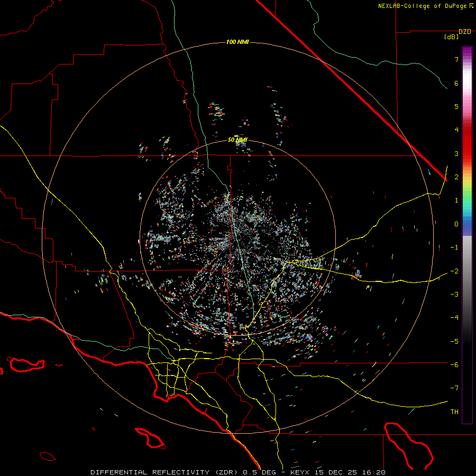Click the NEXLAB-College of DuPage label
This screenshot has height=476, width=476.
423,6
